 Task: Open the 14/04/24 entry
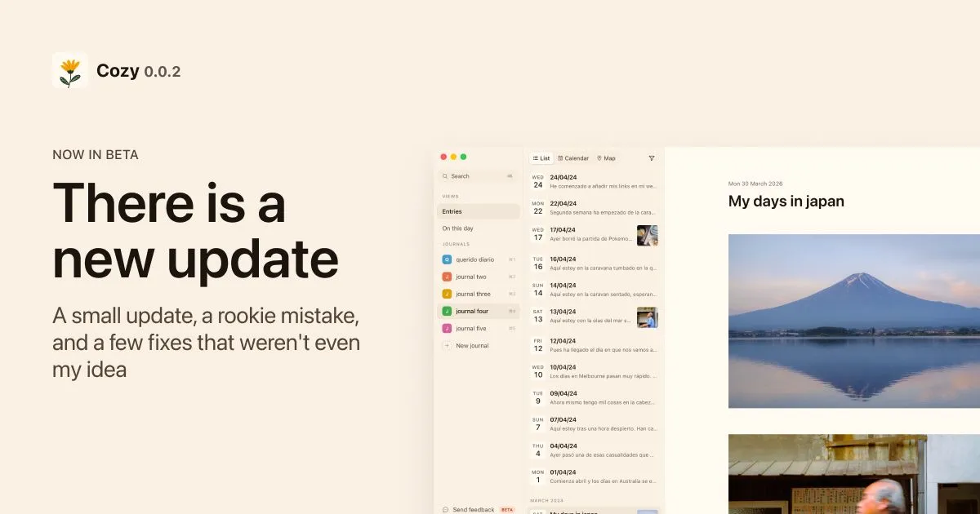[x=594, y=289]
